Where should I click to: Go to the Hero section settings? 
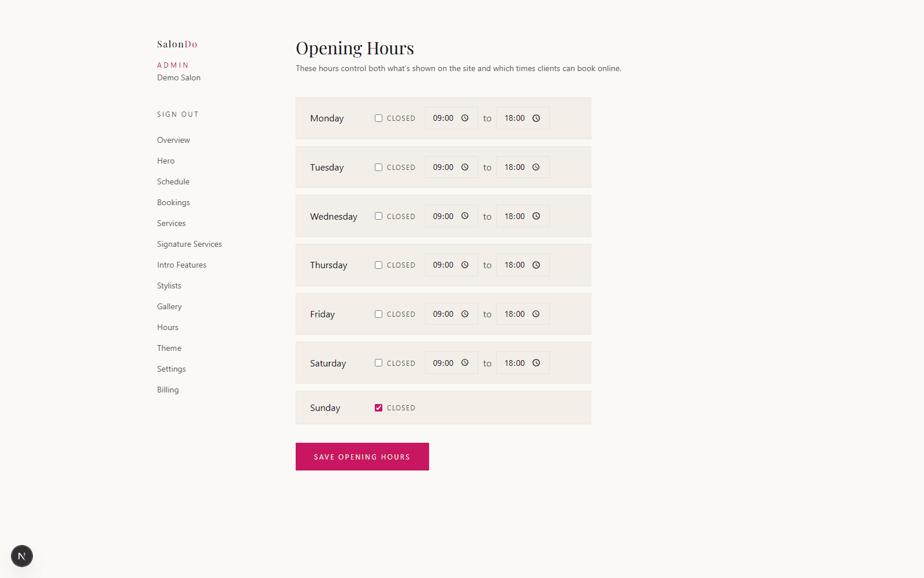(166, 161)
